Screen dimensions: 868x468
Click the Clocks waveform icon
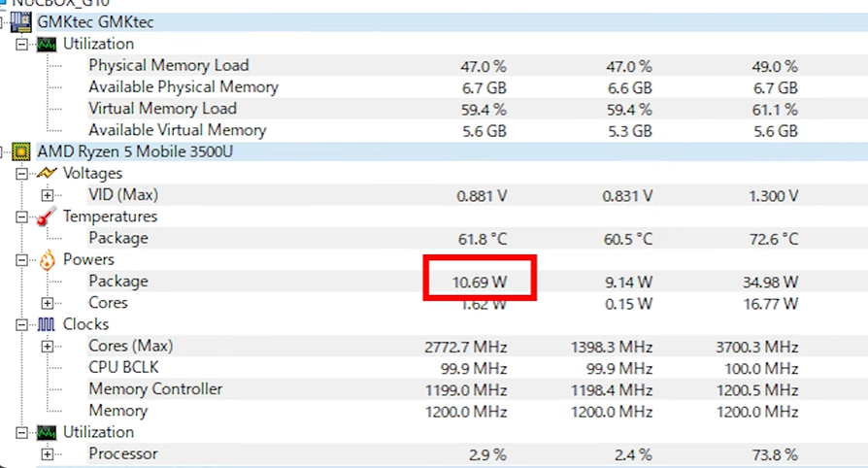(x=46, y=324)
